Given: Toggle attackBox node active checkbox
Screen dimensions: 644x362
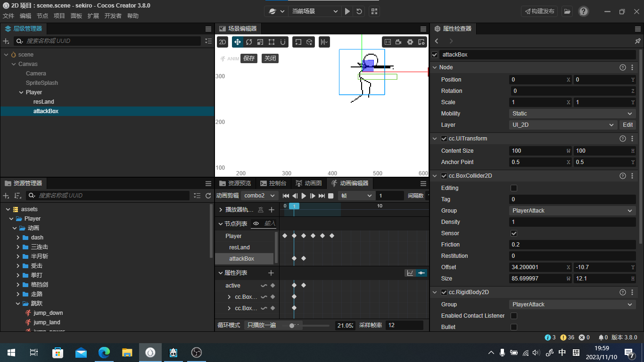Looking at the screenshot, I should 435,55.
